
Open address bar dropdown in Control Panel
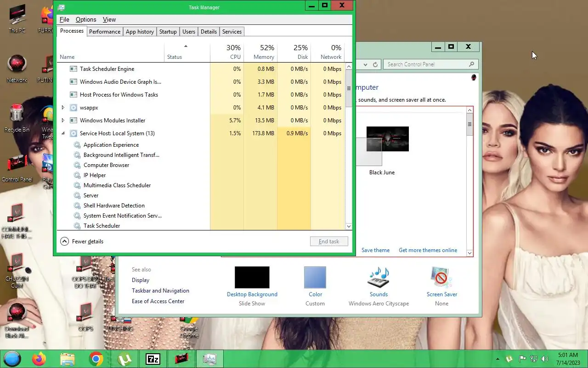pos(365,64)
